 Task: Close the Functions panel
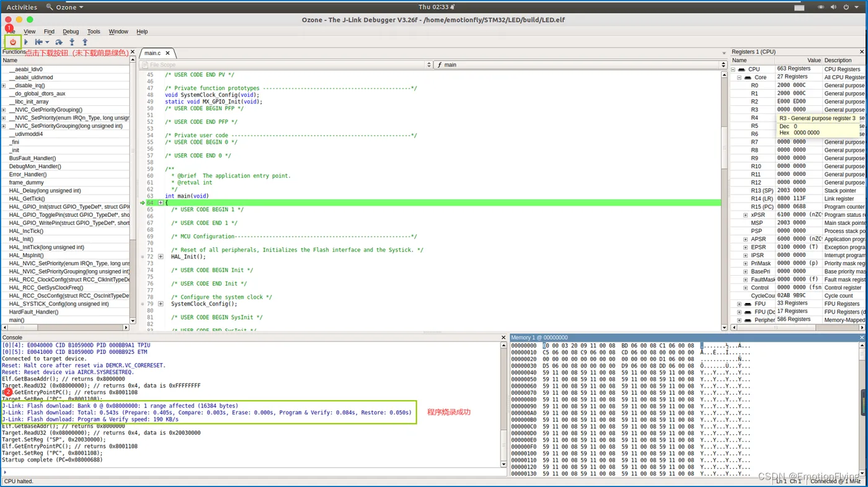click(x=132, y=52)
